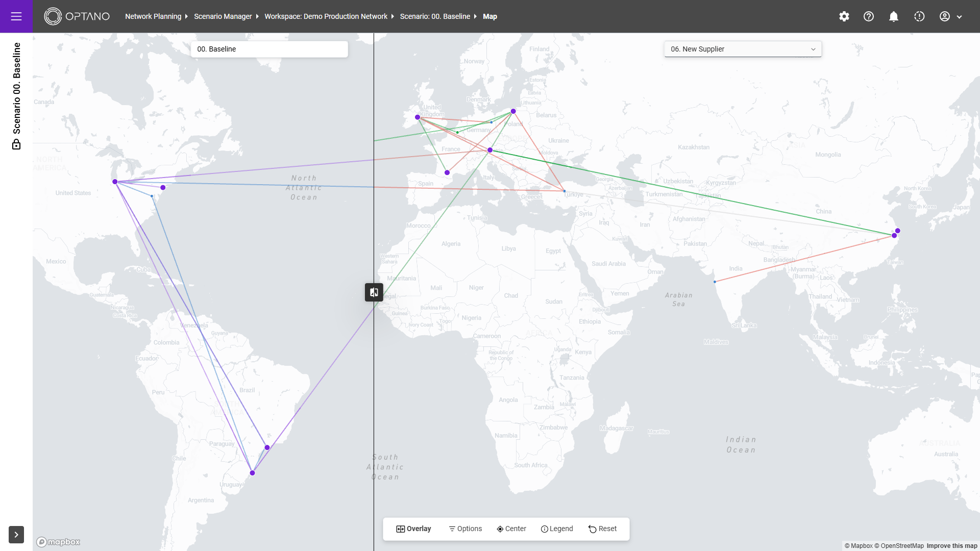This screenshot has height=551, width=980.
Task: Open Network Planning breadcrumb
Action: pyautogui.click(x=153, y=16)
